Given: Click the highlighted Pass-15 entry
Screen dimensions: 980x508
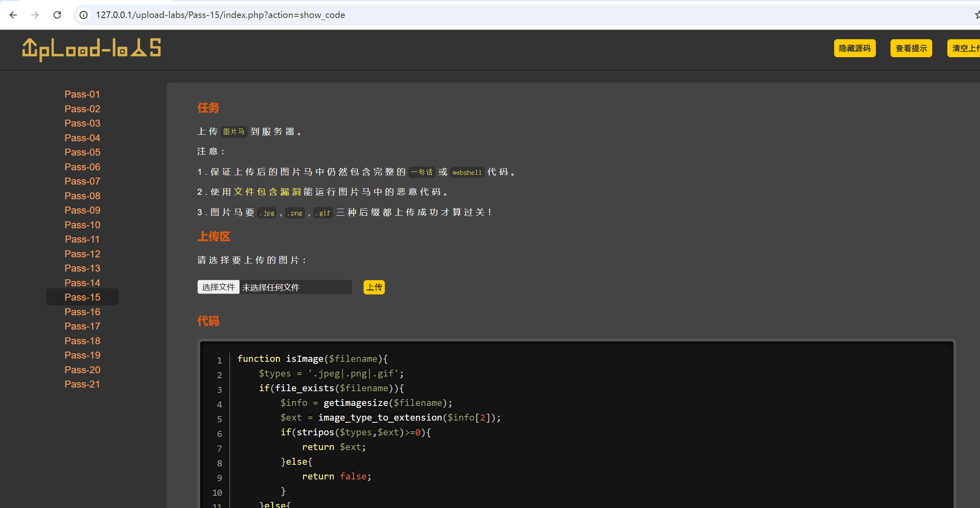Looking at the screenshot, I should pos(82,297).
